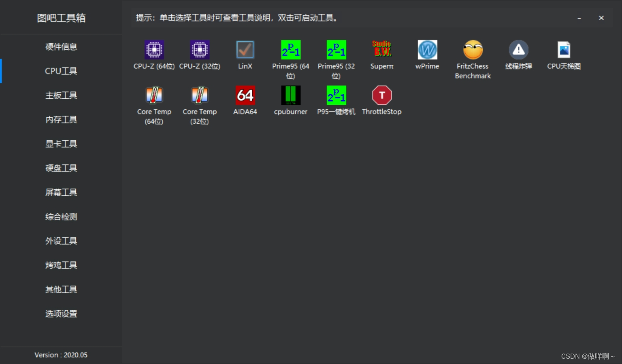Switch to the 外设工具 category
This screenshot has height=364, width=622.
tap(61, 241)
